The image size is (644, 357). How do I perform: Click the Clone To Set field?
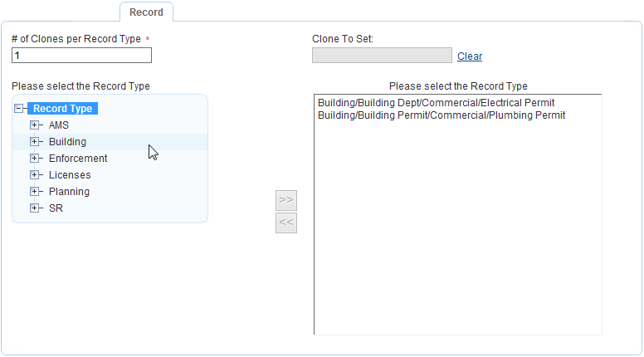pos(382,56)
